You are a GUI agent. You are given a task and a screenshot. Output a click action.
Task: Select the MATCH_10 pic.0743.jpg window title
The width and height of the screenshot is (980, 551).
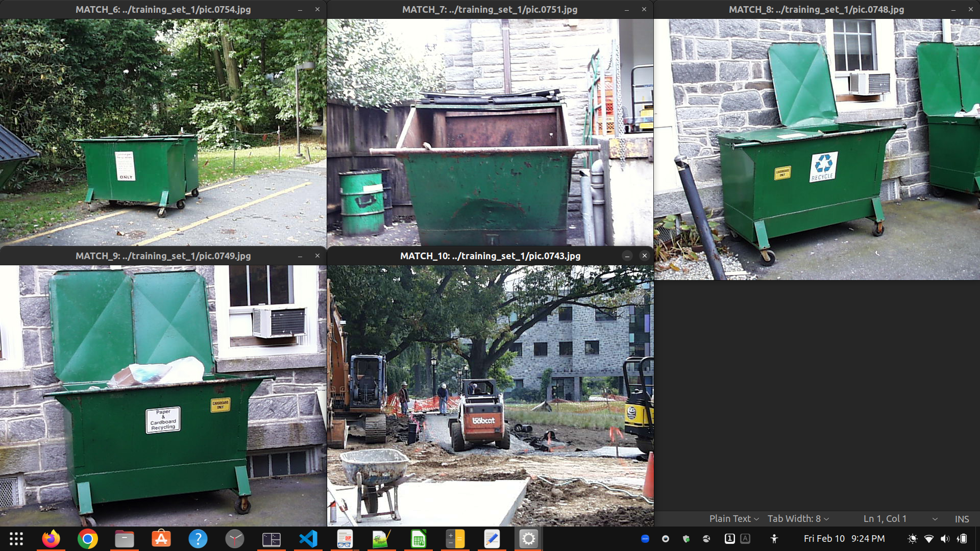click(x=490, y=256)
